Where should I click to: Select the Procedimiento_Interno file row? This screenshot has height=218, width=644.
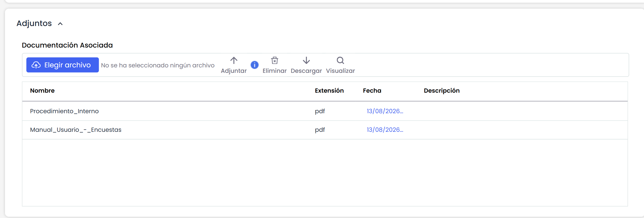(325, 111)
